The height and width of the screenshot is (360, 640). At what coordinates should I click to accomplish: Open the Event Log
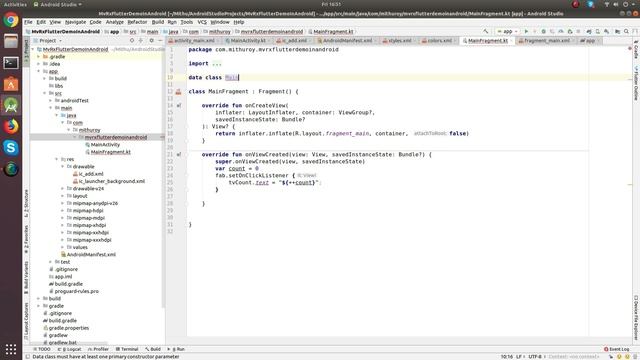[x=617, y=349]
